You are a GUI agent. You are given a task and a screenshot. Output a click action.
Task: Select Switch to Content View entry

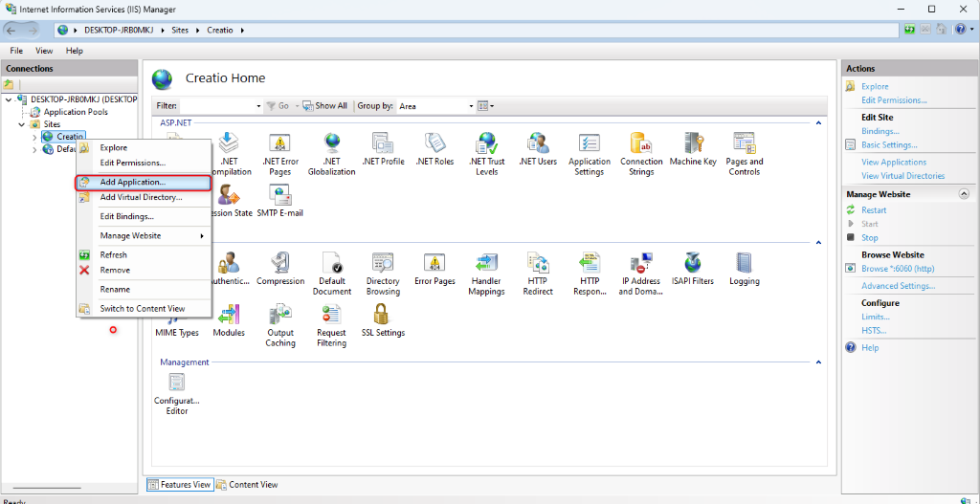point(144,309)
